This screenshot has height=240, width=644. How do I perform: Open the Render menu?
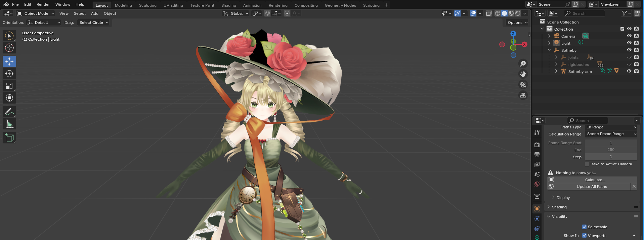tap(43, 4)
